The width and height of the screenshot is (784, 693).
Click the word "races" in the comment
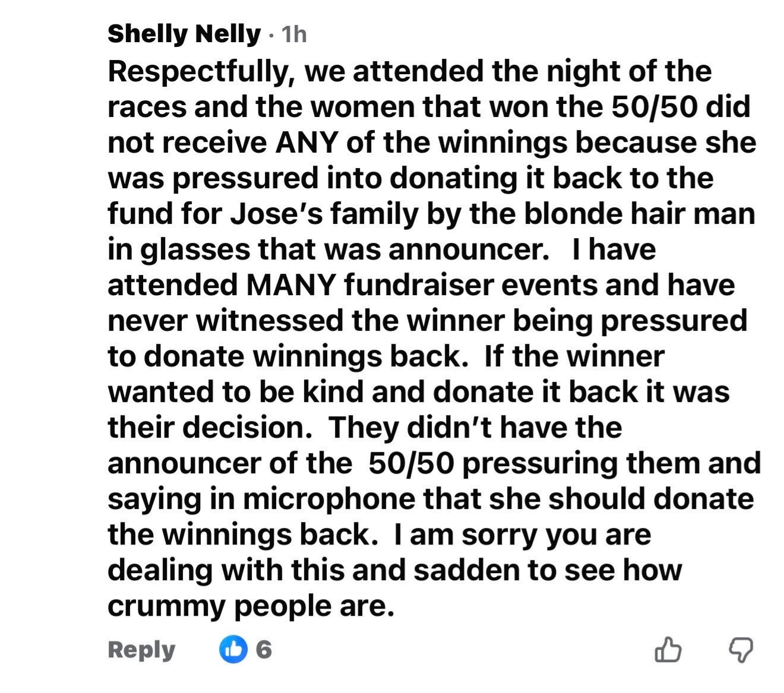pyautogui.click(x=146, y=107)
